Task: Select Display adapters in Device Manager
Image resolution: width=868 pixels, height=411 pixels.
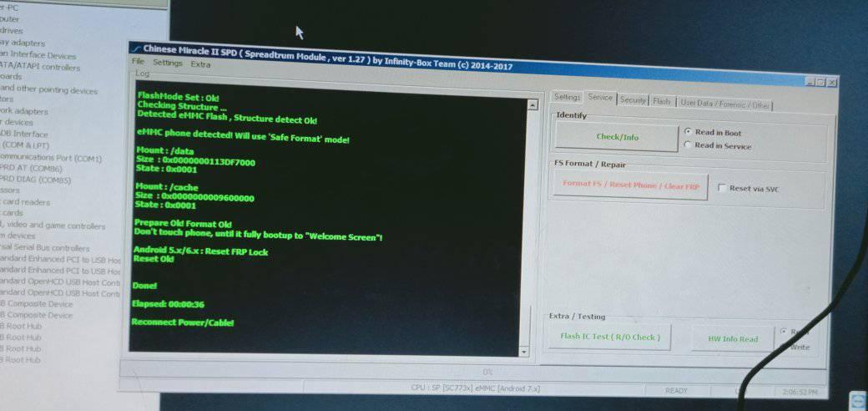Action: [23, 43]
